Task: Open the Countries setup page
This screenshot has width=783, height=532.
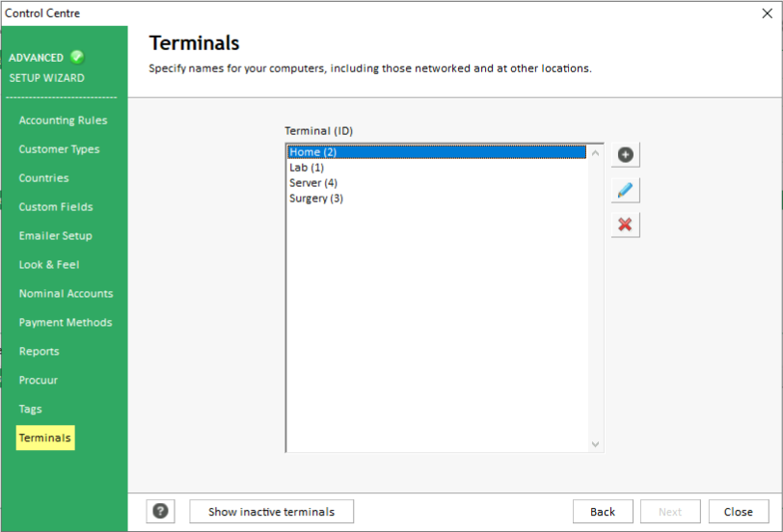Action: [44, 178]
